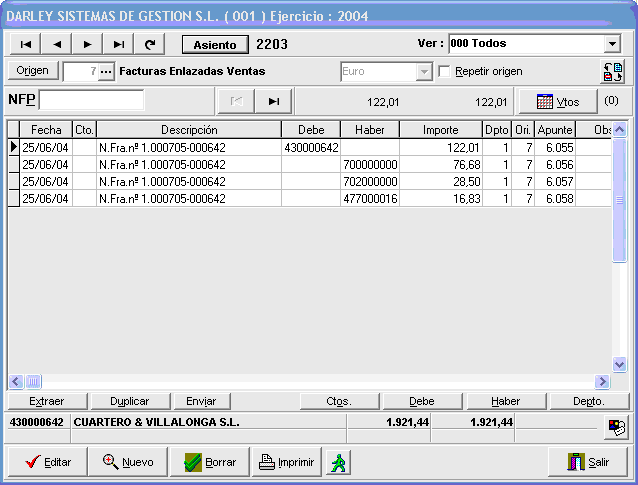Open the Vtos calendar button

click(558, 101)
